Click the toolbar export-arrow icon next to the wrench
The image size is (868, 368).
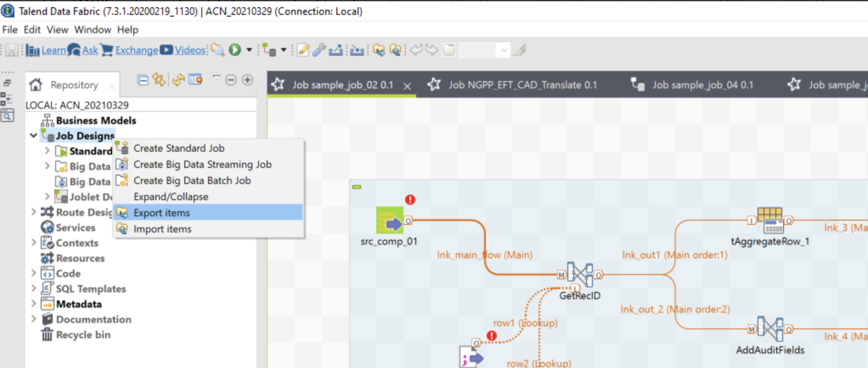(x=335, y=50)
